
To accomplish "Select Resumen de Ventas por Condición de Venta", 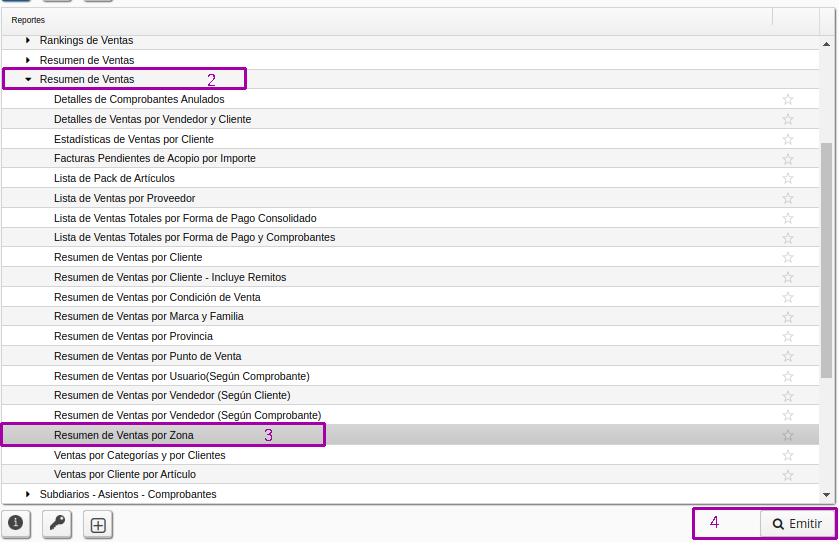I will coord(410,297).
